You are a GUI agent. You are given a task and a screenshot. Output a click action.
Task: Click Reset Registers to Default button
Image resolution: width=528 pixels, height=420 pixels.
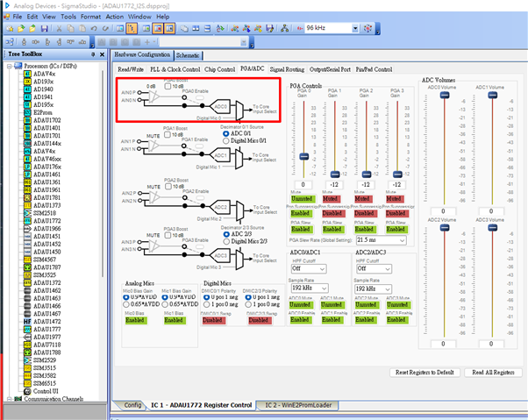coord(425,372)
